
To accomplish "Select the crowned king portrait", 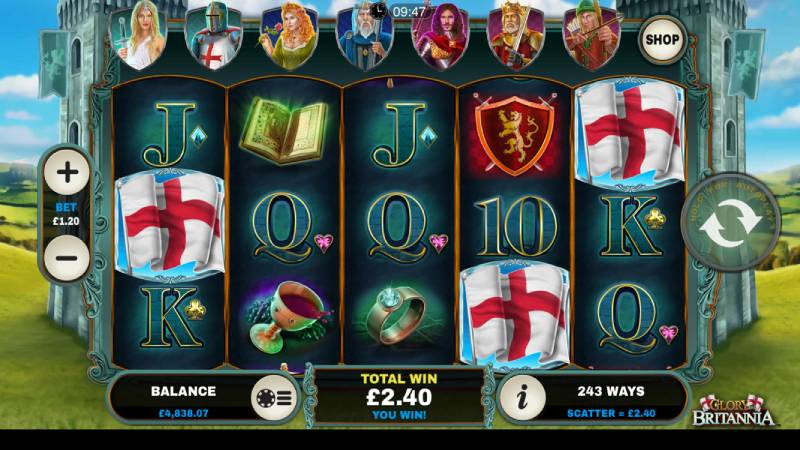I will 515,37.
